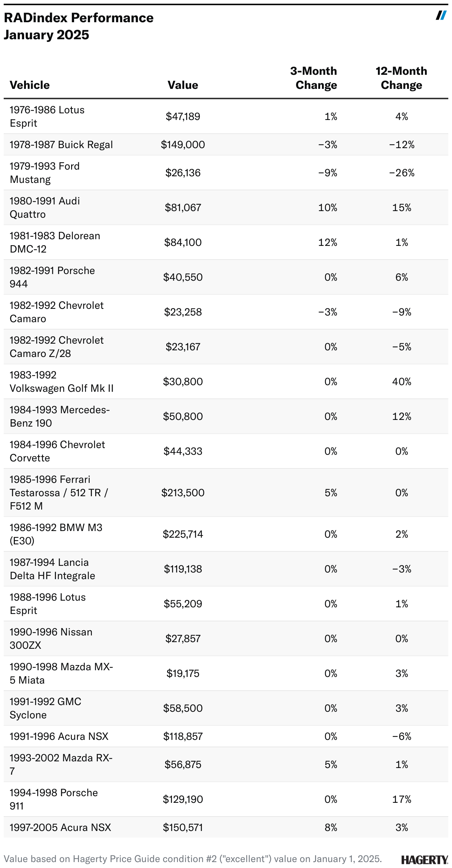This screenshot has height=868, width=452.
Task: Select the $129,190 Porsche 911 value
Action: tap(183, 799)
